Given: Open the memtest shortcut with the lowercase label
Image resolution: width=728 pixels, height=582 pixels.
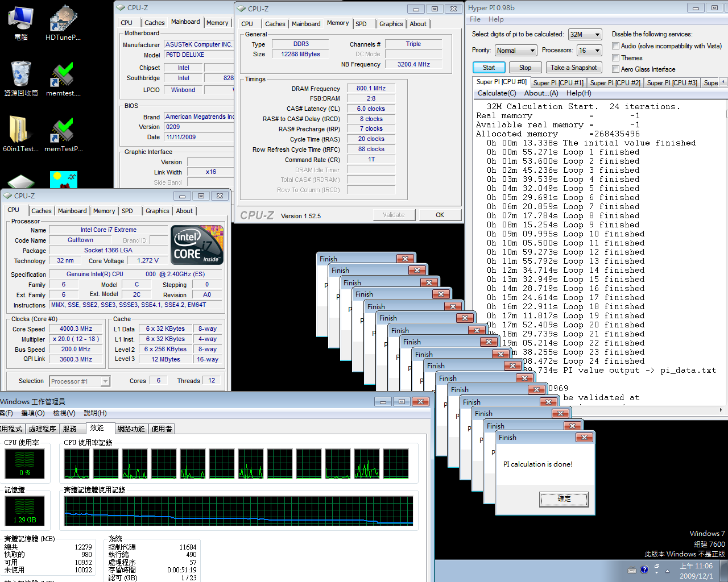Looking at the screenshot, I should [63, 78].
